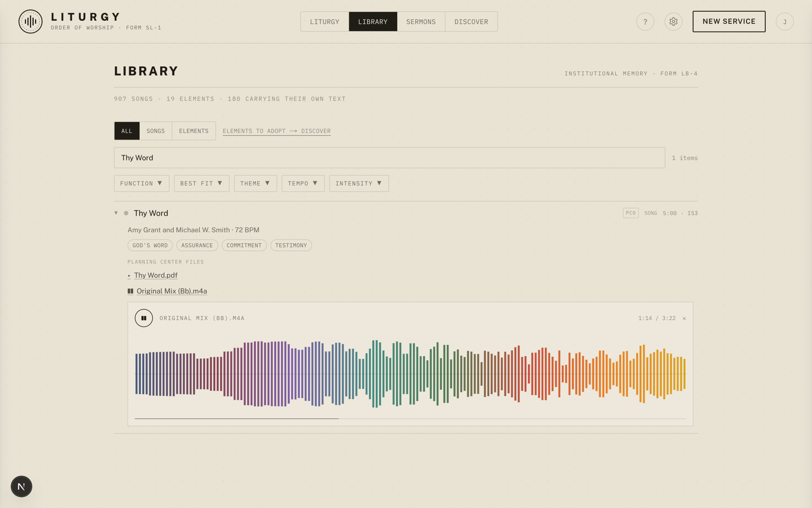Click the Liturgy waveform logo
812x508 pixels.
click(x=30, y=22)
